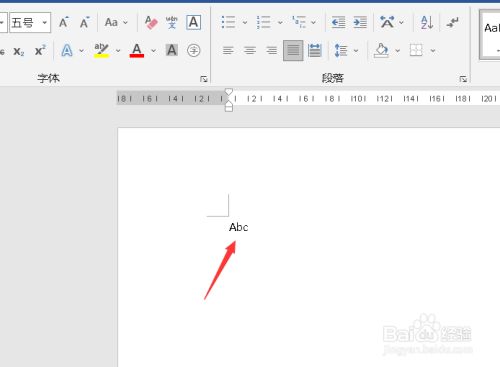Decrease font size with the Shrink Font icon
This screenshot has height=367, width=500.
[85, 22]
